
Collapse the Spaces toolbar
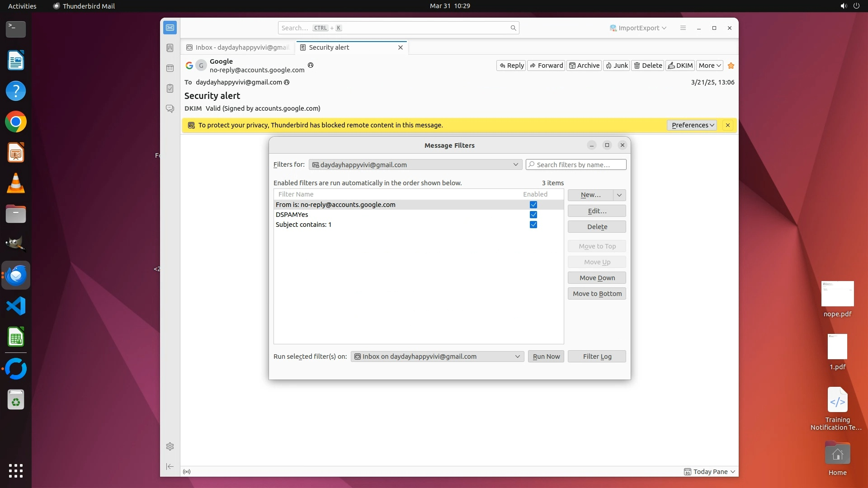click(x=170, y=466)
